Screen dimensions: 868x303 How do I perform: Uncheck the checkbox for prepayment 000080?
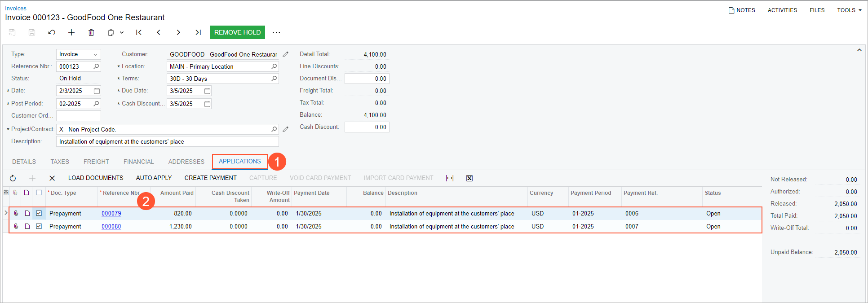(39, 226)
